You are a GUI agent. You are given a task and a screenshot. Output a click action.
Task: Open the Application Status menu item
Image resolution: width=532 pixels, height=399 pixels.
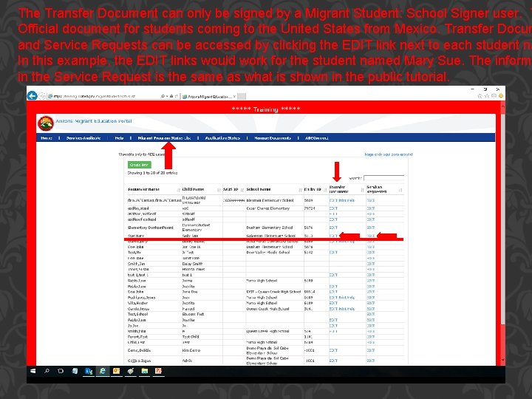click(222, 138)
